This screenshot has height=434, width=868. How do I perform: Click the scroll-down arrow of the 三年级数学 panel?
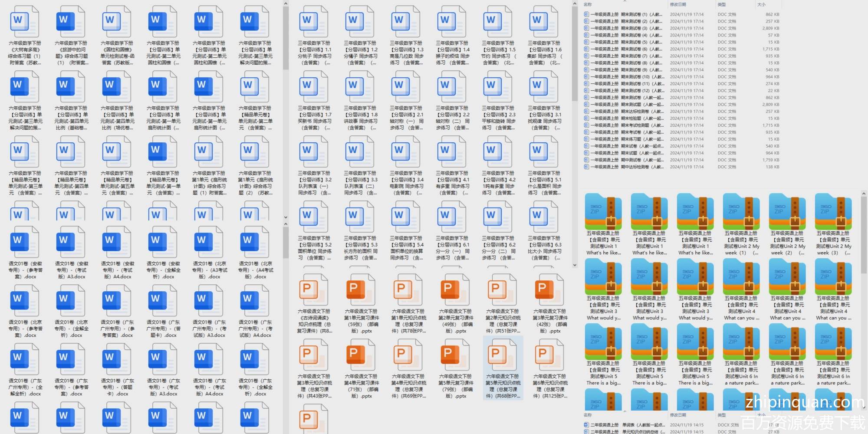point(575,265)
